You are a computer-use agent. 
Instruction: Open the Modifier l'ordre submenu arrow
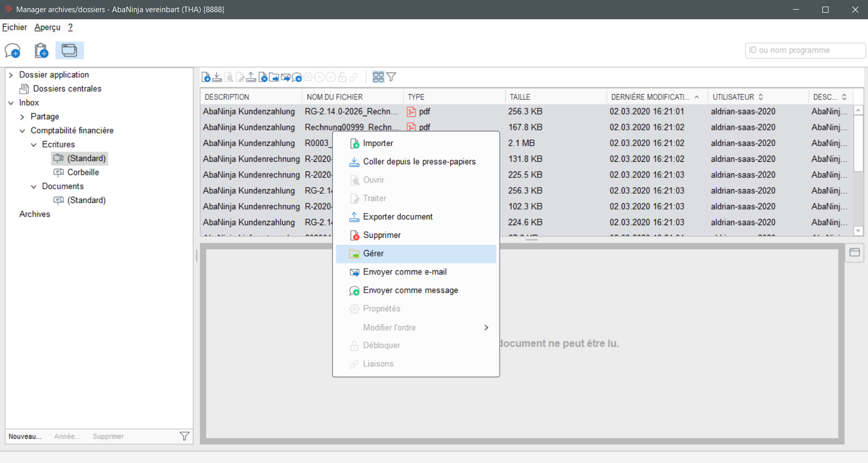coord(486,328)
